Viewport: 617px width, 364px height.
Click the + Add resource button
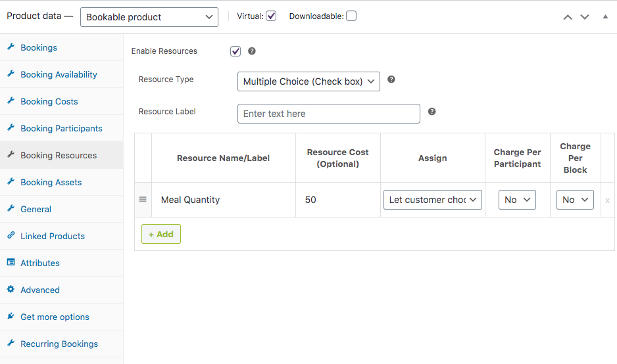pos(161,234)
